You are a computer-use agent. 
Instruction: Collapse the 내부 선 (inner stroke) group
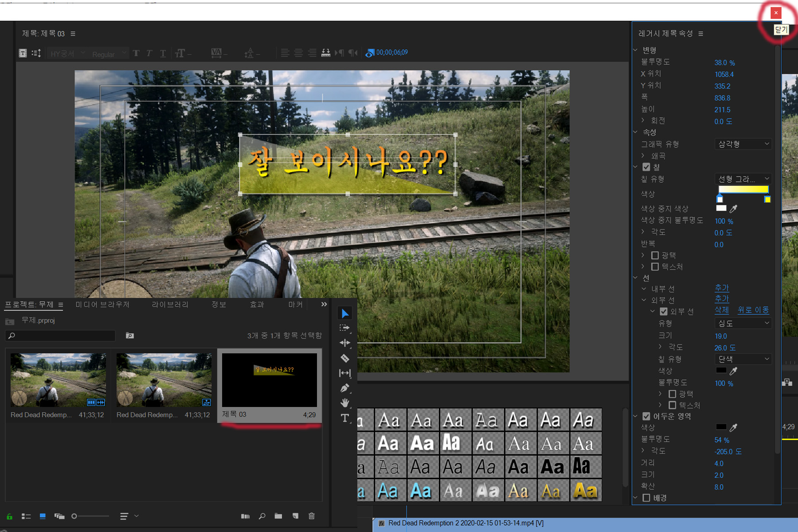click(x=644, y=289)
